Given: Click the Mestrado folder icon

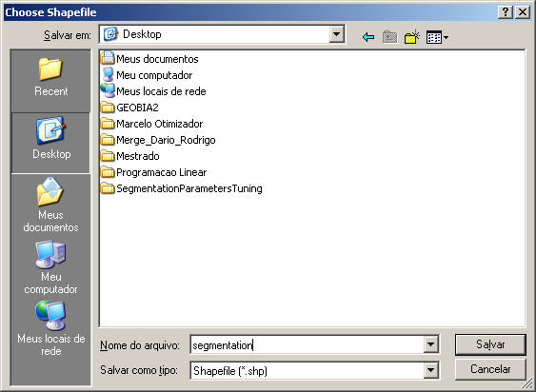Looking at the screenshot, I should (x=108, y=156).
